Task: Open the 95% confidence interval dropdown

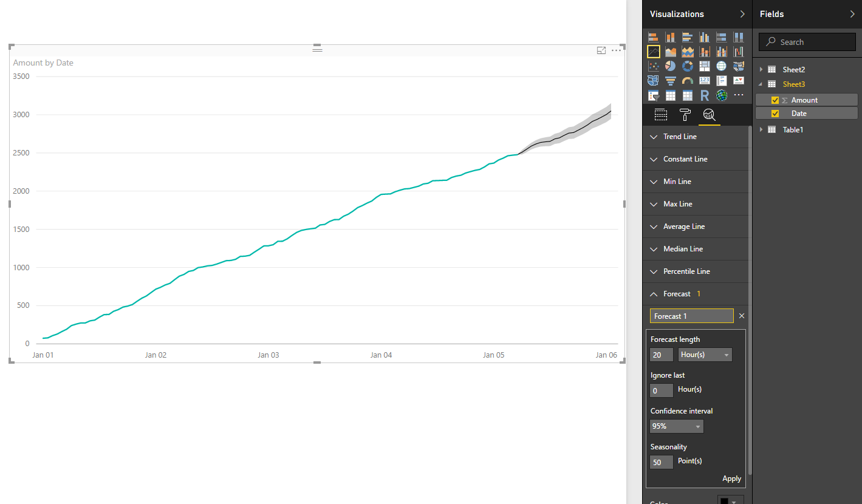Action: 677,426
